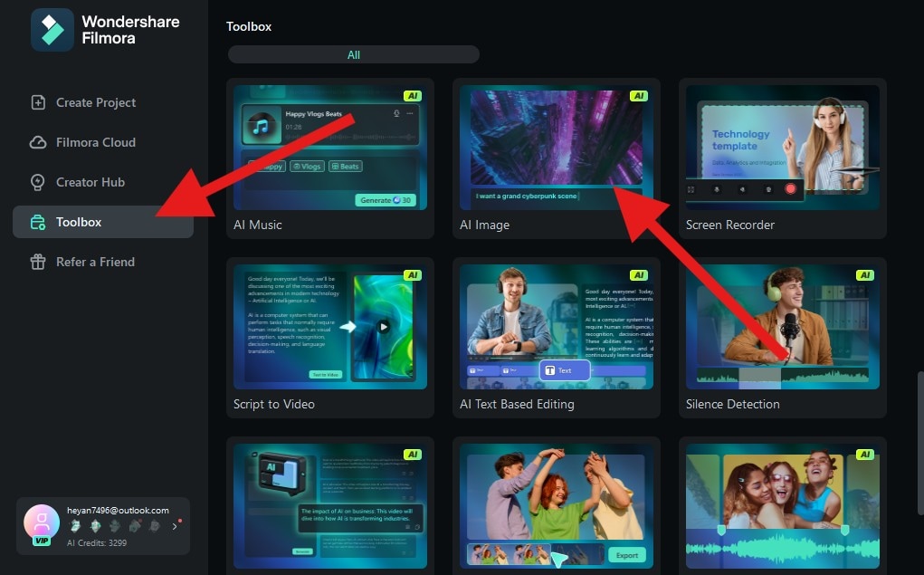The width and height of the screenshot is (924, 575).
Task: Click the Refer a Friend gift icon
Action: tap(38, 262)
